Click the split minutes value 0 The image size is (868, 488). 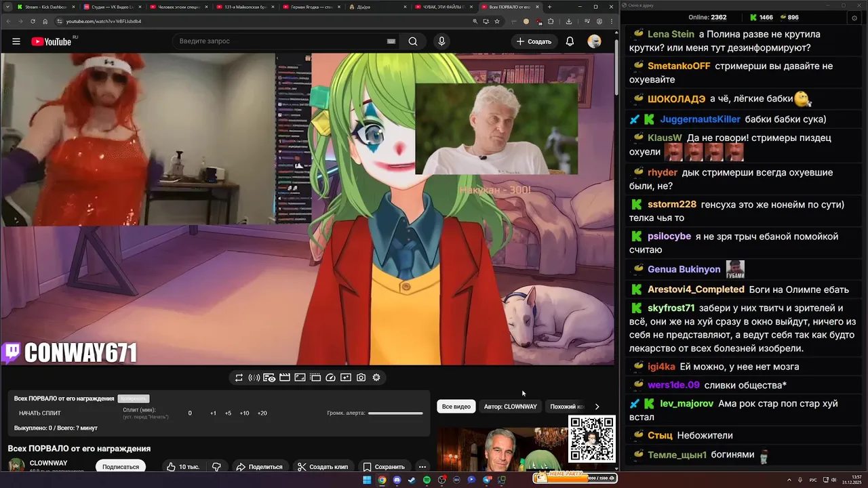click(x=190, y=413)
